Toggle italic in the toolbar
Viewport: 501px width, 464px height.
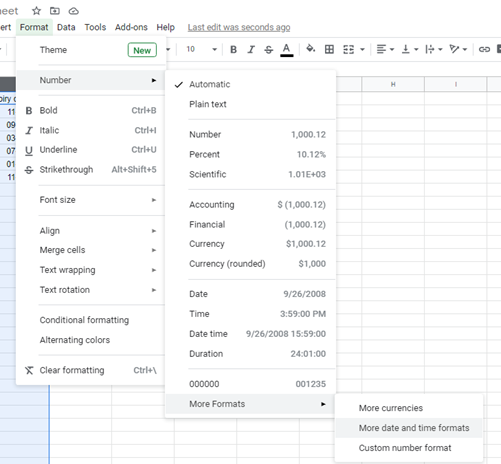(251, 50)
